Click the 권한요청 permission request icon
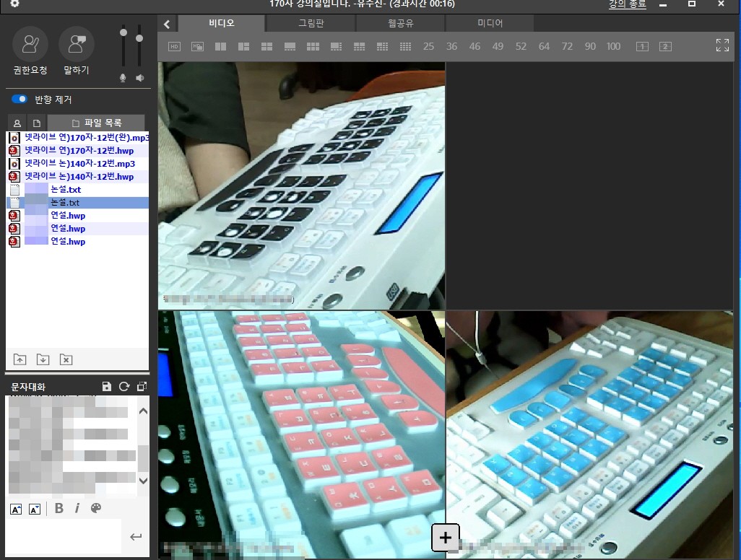 pos(30,44)
